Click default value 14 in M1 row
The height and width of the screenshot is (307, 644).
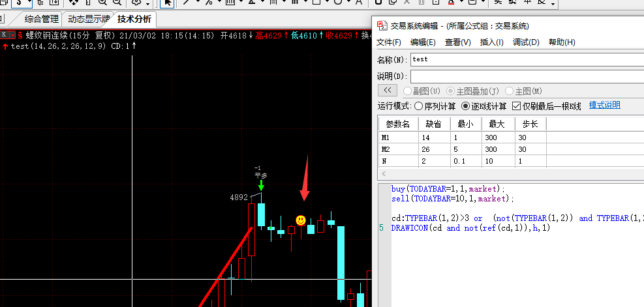pos(435,138)
